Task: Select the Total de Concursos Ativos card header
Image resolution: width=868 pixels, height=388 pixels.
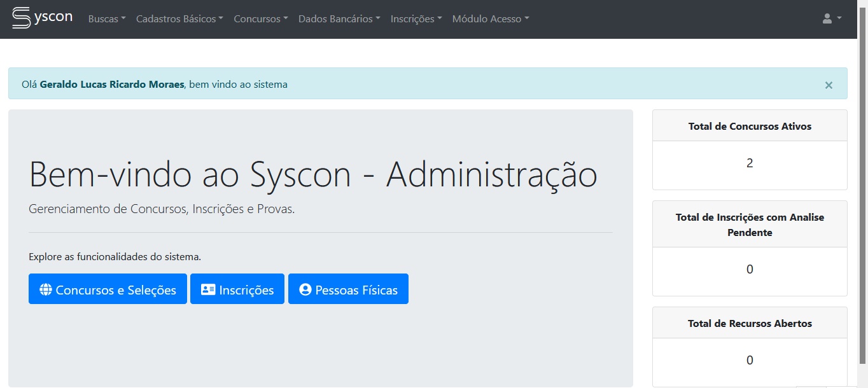Action: coord(750,126)
